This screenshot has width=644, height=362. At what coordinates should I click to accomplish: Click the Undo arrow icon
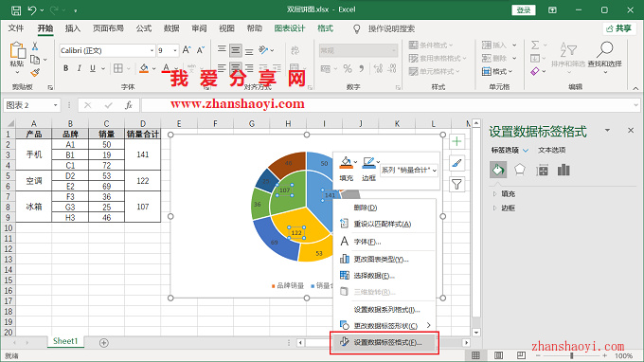32,10
